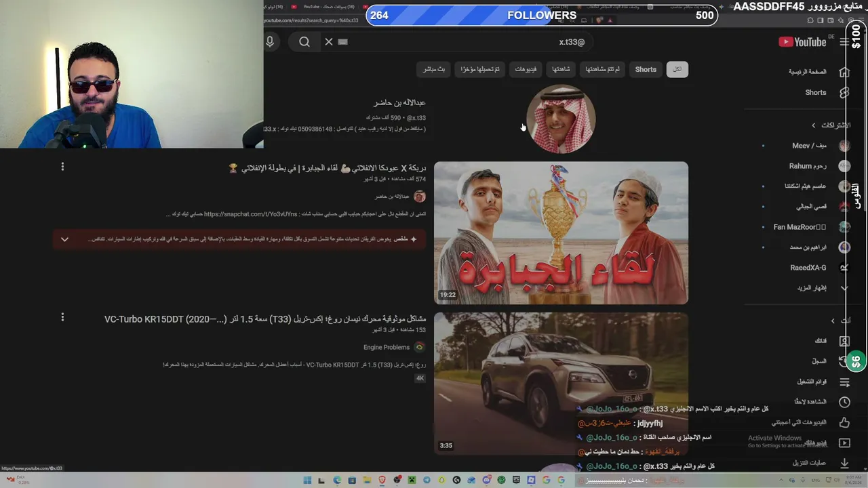Click the on-screen keyboard icon in search box

[x=342, y=42]
